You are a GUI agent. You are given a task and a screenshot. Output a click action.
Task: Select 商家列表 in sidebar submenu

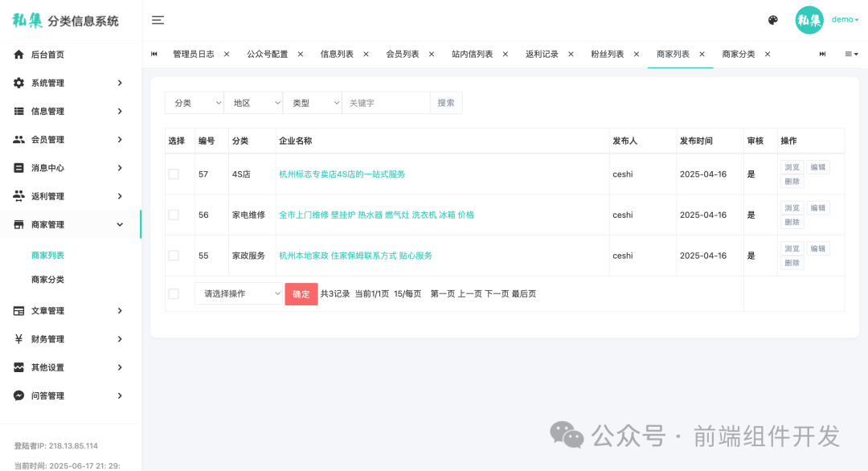click(x=47, y=255)
